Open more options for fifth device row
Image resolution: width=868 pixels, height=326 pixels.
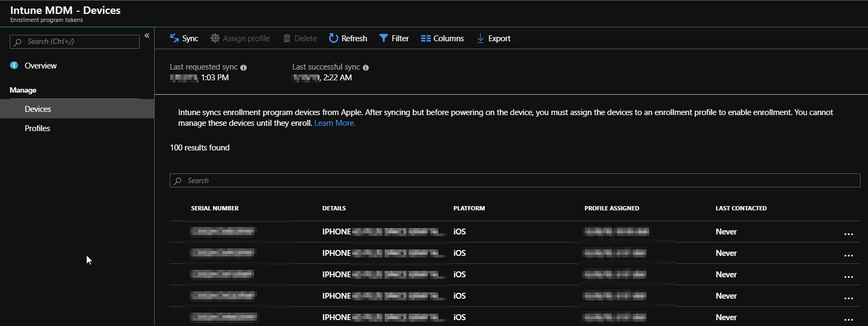pos(848,319)
